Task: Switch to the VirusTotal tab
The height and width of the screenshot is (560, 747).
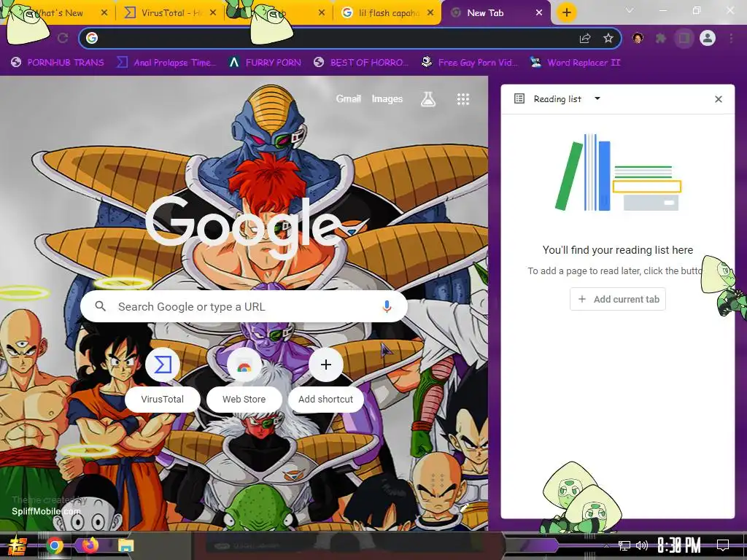Action: click(169, 13)
